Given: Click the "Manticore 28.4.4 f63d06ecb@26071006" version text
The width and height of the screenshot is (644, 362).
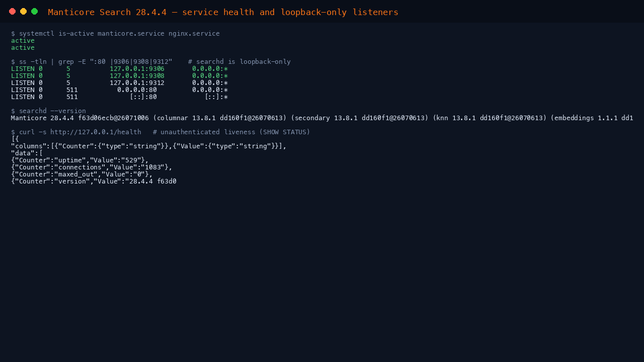Looking at the screenshot, I should (80, 118).
